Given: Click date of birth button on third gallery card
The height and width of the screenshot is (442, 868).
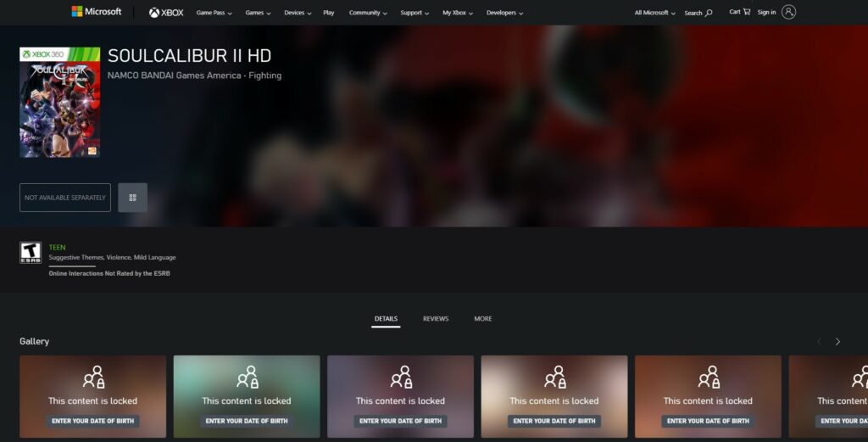Looking at the screenshot, I should click(x=401, y=421).
